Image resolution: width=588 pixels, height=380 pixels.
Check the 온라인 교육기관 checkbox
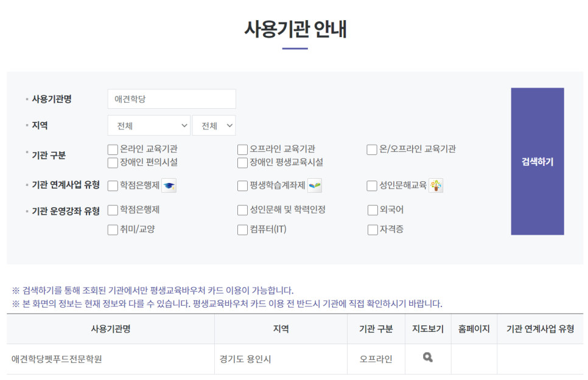coord(113,150)
